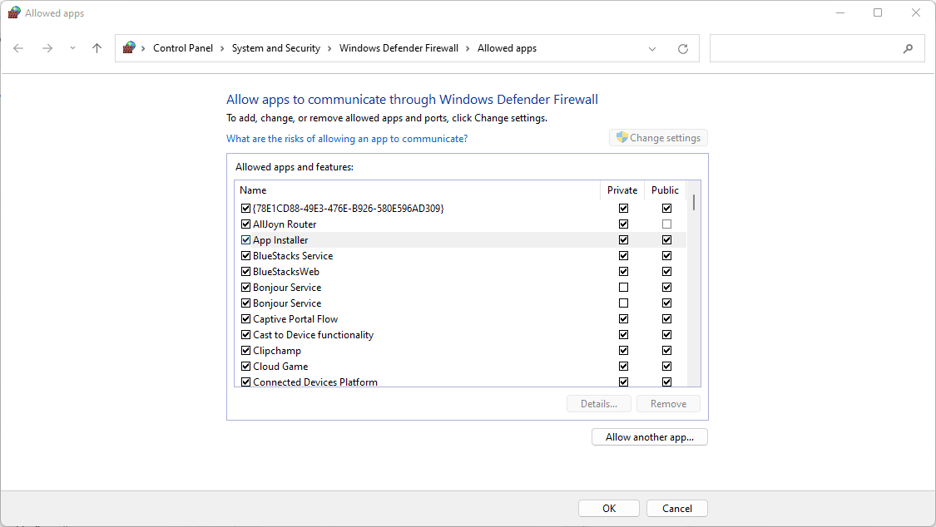Expand chevron before Control Panel breadcrumb
This screenshot has width=936, height=527.
pyautogui.click(x=143, y=48)
